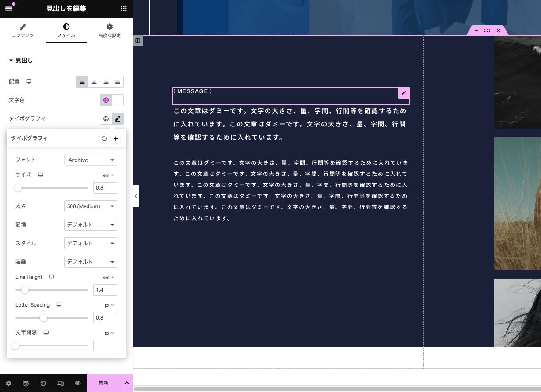Toggle preview with the eye icon
Viewport: 541px width, 392px height.
pos(78,383)
